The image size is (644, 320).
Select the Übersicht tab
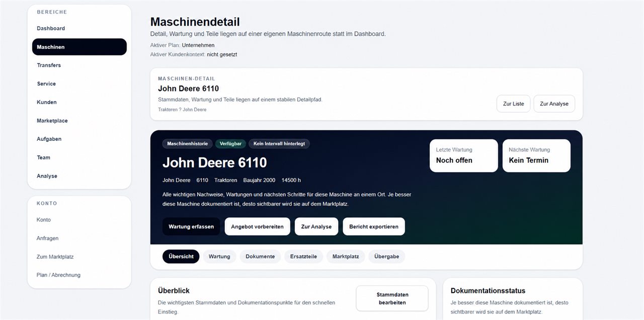(181, 257)
